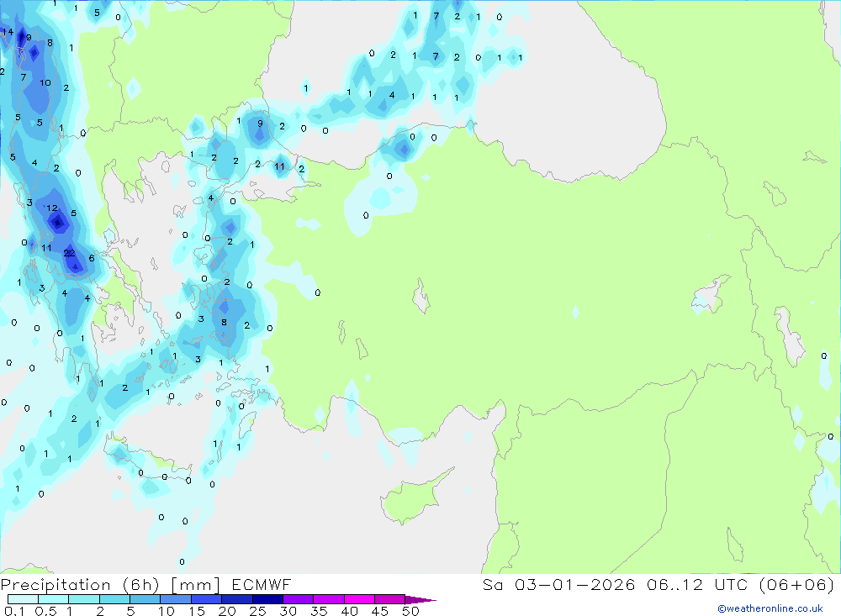Click the 0.5–1 mm legend color box
This screenshot has width=841, height=616.
[53, 599]
